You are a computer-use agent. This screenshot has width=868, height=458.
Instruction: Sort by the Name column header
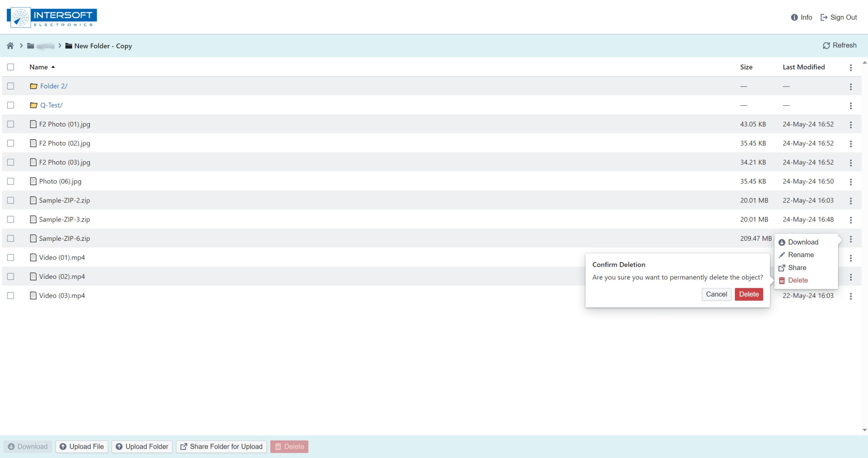click(x=39, y=67)
